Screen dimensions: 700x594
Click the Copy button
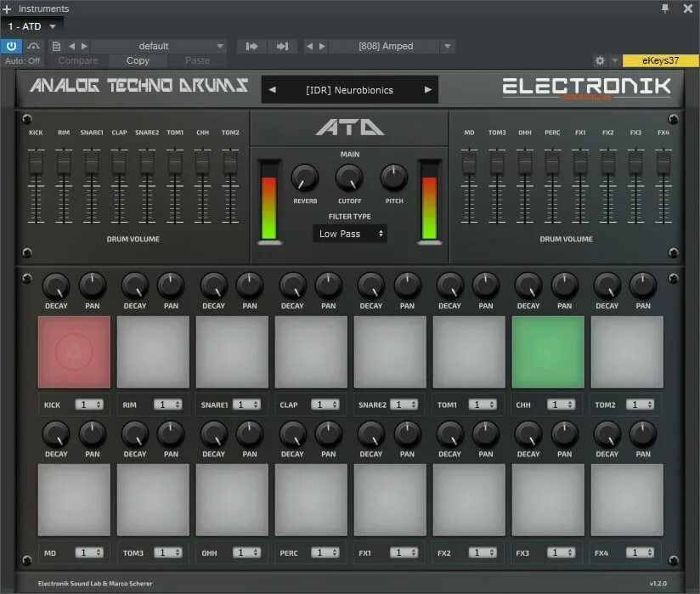(x=138, y=60)
